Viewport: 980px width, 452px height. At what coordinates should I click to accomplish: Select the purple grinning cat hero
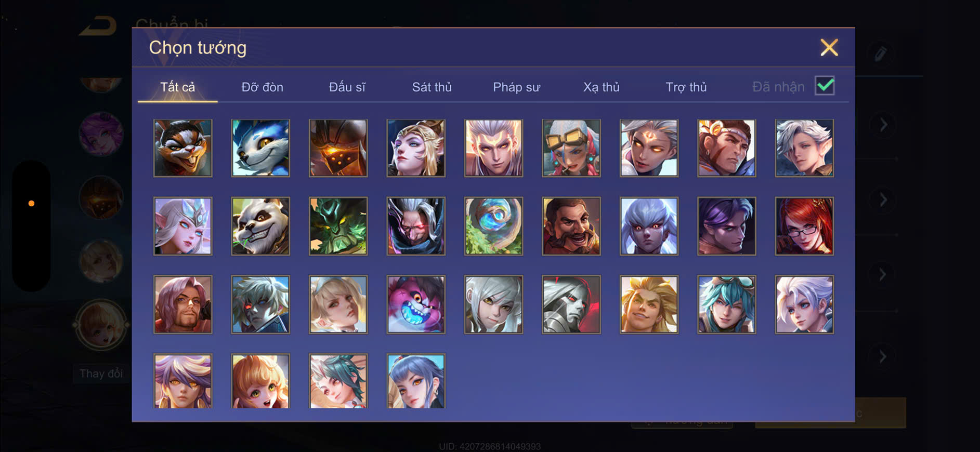click(x=416, y=304)
